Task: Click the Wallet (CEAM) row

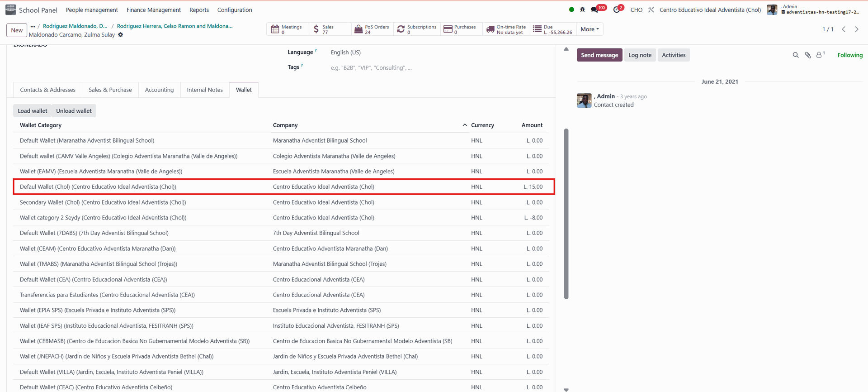Action: [x=281, y=249]
